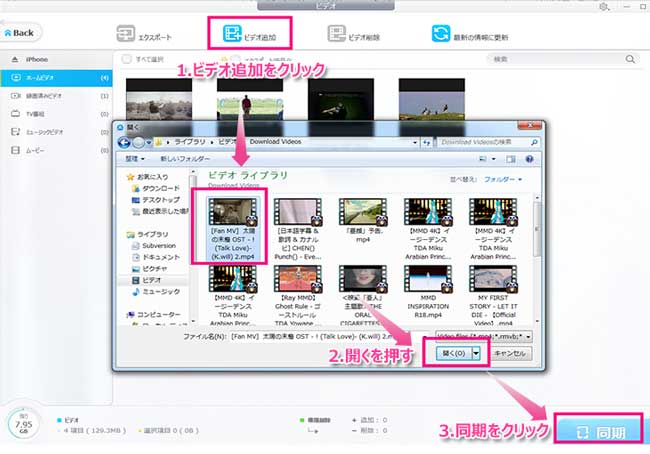Image resolution: width=650 pixels, height=454 pixels.
Task: Select the TV番組 sidebar category
Action: (56, 114)
